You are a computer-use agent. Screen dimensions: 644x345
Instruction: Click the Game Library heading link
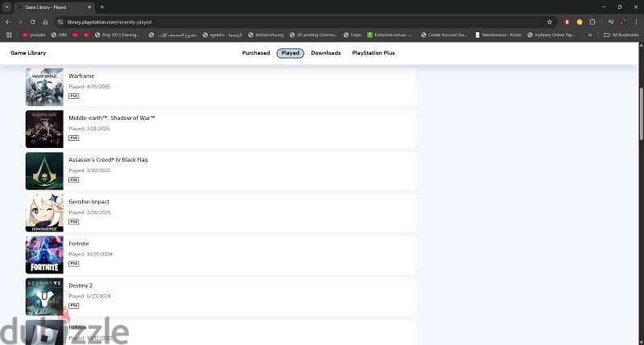pyautogui.click(x=28, y=53)
